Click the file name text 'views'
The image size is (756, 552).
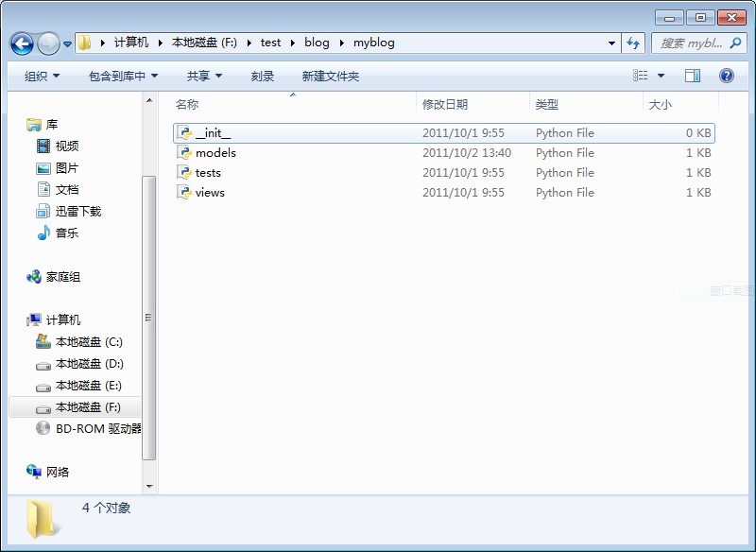click(x=210, y=193)
